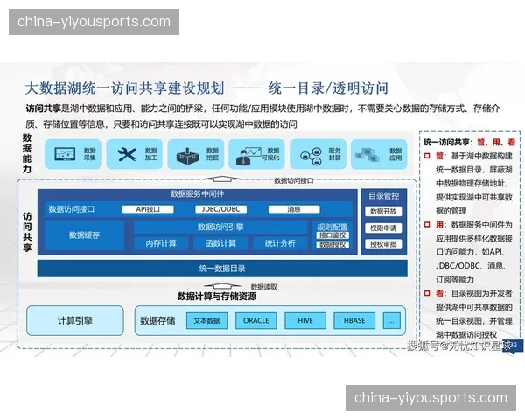Click the 规则配置 label

click(x=332, y=227)
